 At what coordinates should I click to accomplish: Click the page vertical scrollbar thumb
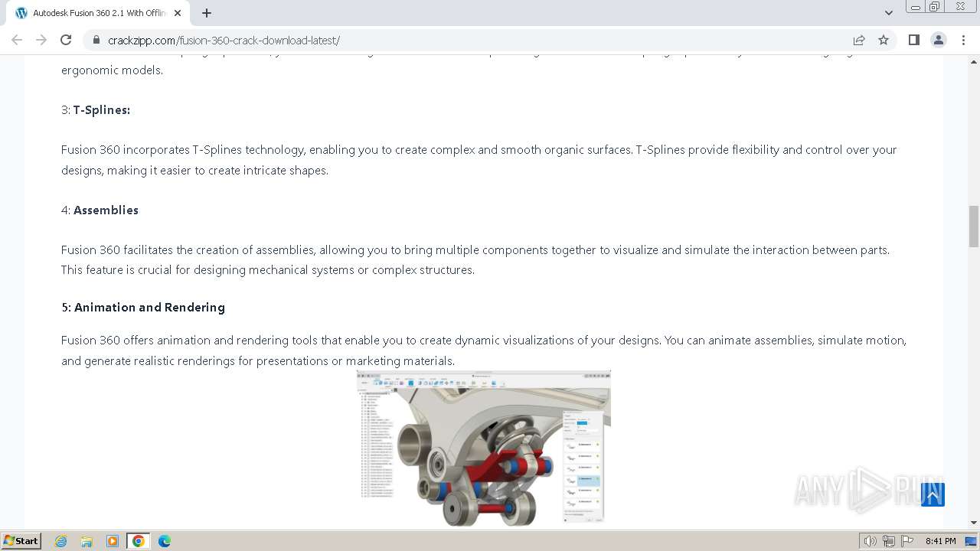974,227
